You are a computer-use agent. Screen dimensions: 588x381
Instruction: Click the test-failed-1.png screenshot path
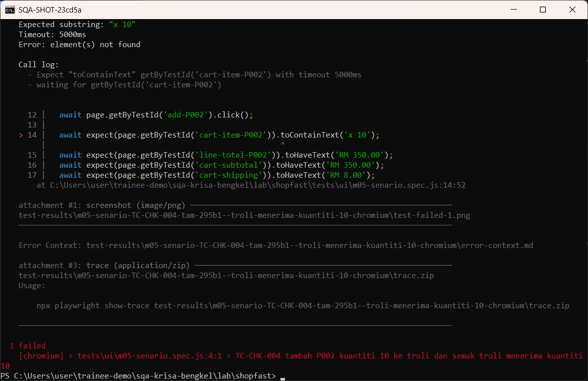pos(244,215)
